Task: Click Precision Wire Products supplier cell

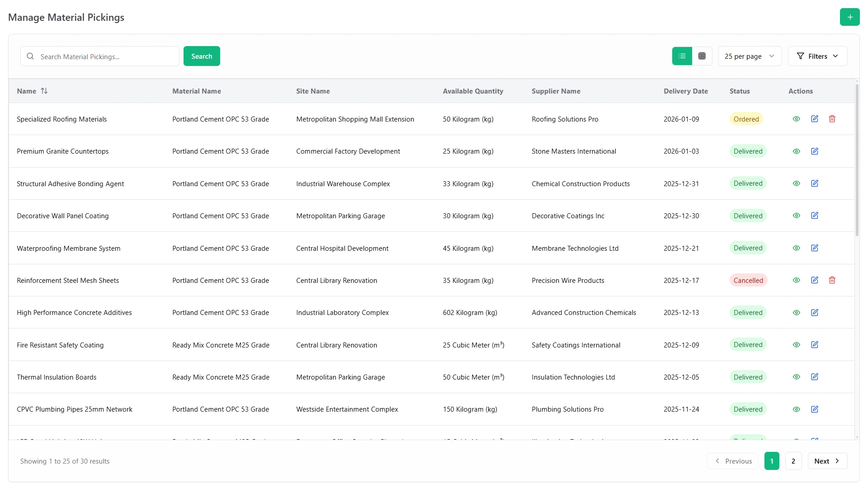Action: point(568,280)
